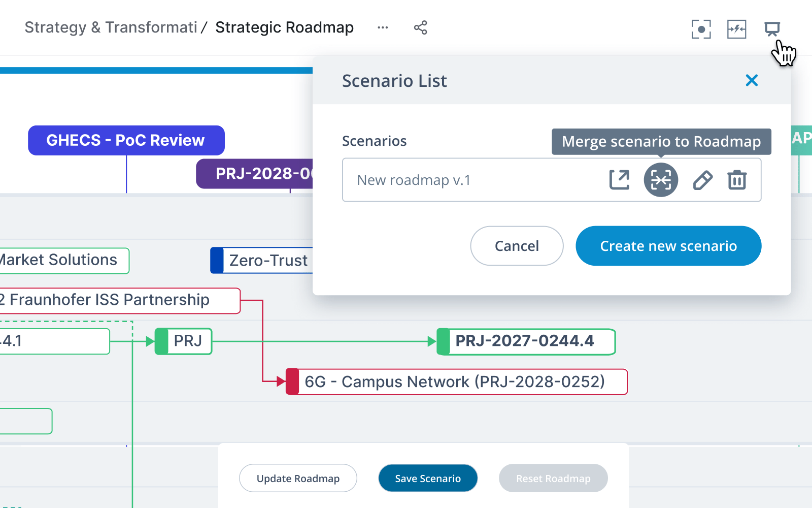Go to Strategy & Transformati breadcrumb
Viewport: 812px width, 508px height.
click(x=111, y=27)
